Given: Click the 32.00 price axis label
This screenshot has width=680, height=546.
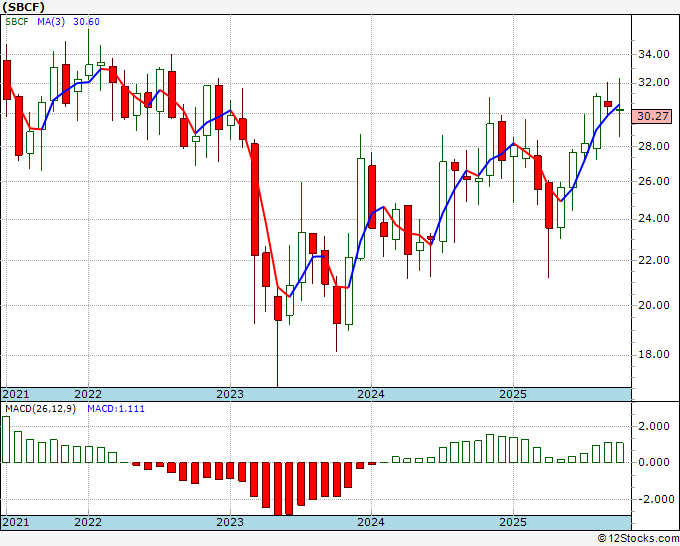Looking at the screenshot, I should (x=654, y=83).
